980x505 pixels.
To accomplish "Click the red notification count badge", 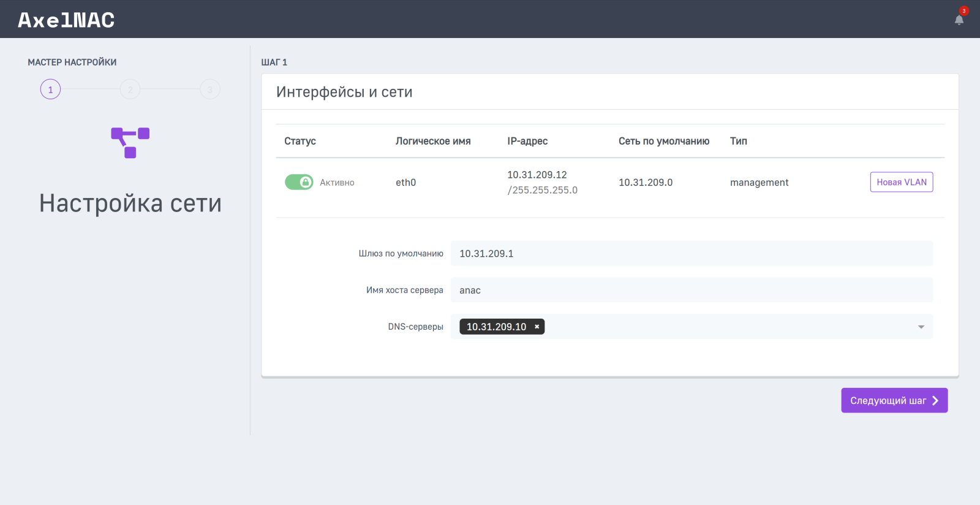I will coord(963,11).
